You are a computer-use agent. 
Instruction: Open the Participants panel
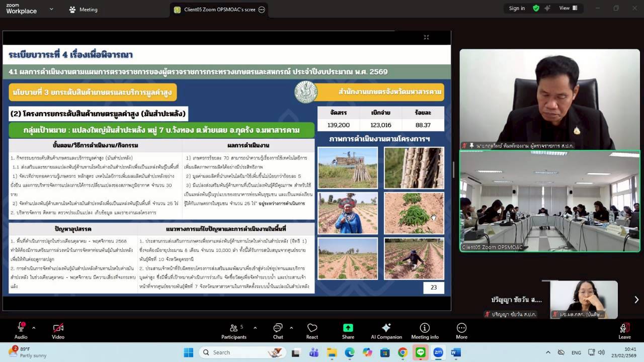(234, 329)
